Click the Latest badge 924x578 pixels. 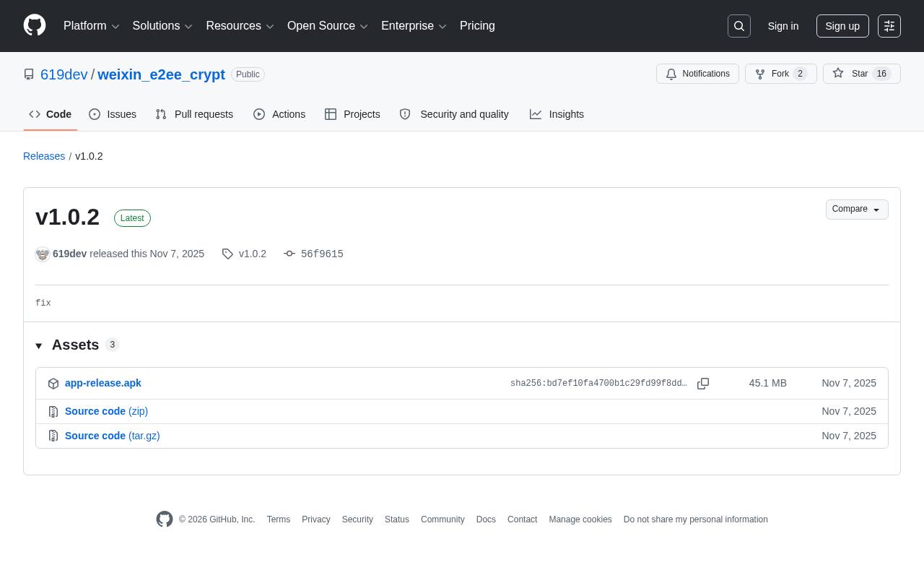coord(132,218)
